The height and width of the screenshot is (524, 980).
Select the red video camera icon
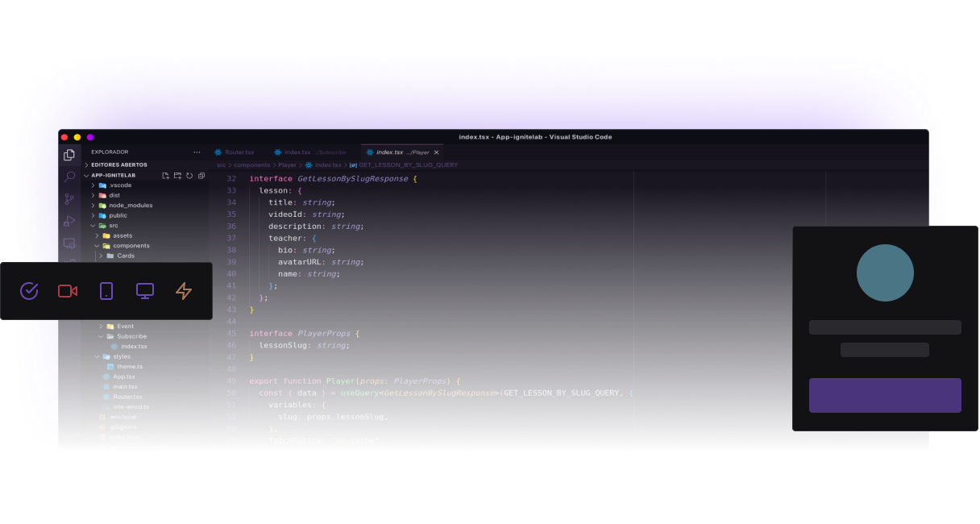[x=67, y=291]
